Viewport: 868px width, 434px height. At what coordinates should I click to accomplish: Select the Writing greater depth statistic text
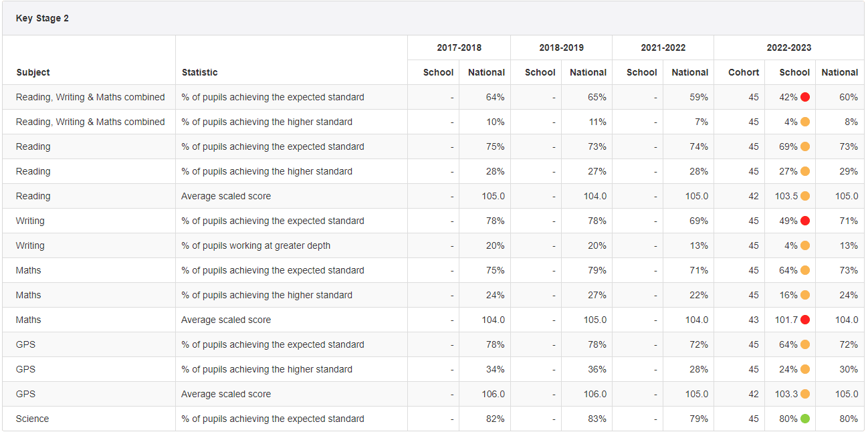(x=255, y=245)
